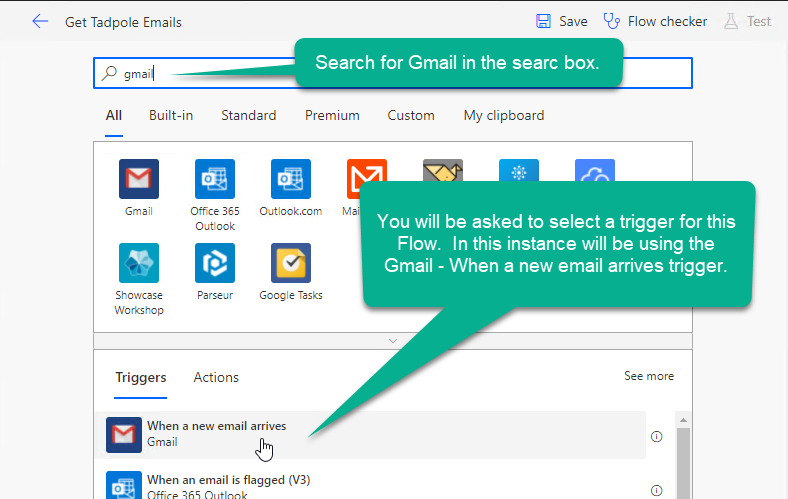This screenshot has height=499, width=788.
Task: Switch to the All tab
Action: pos(114,116)
